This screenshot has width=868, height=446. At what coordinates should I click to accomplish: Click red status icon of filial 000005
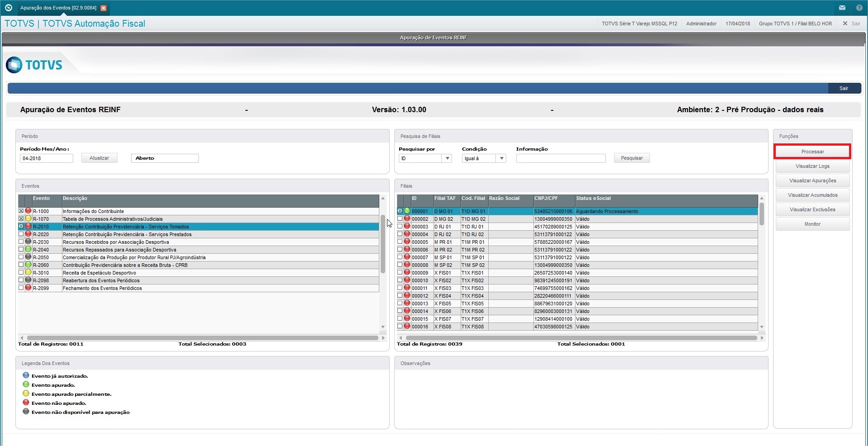(407, 242)
